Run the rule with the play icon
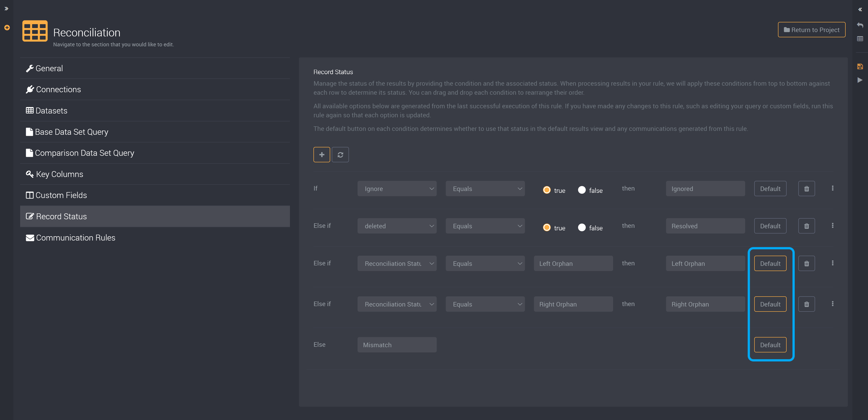868x420 pixels. [860, 80]
